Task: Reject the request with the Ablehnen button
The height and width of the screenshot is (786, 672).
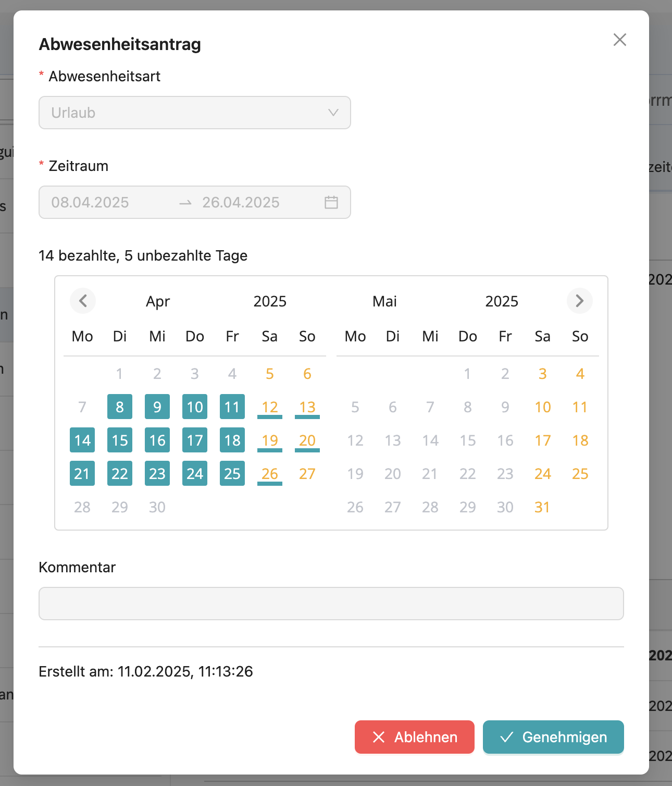Action: (415, 737)
